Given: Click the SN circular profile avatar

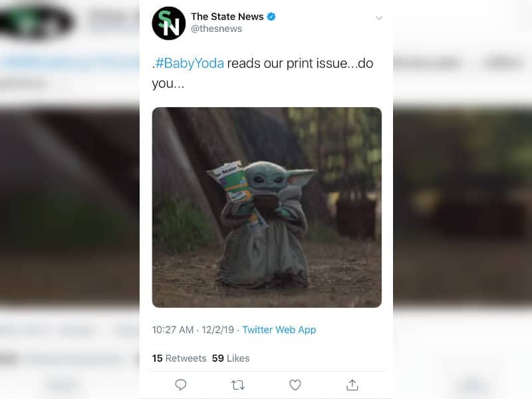Looking at the screenshot, I should point(169,23).
